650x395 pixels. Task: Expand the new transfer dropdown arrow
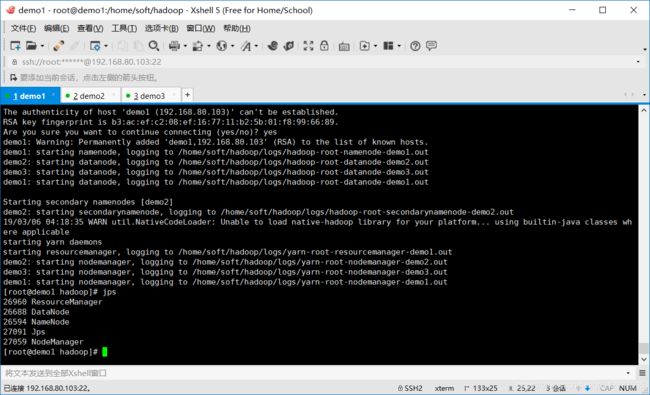point(376,46)
